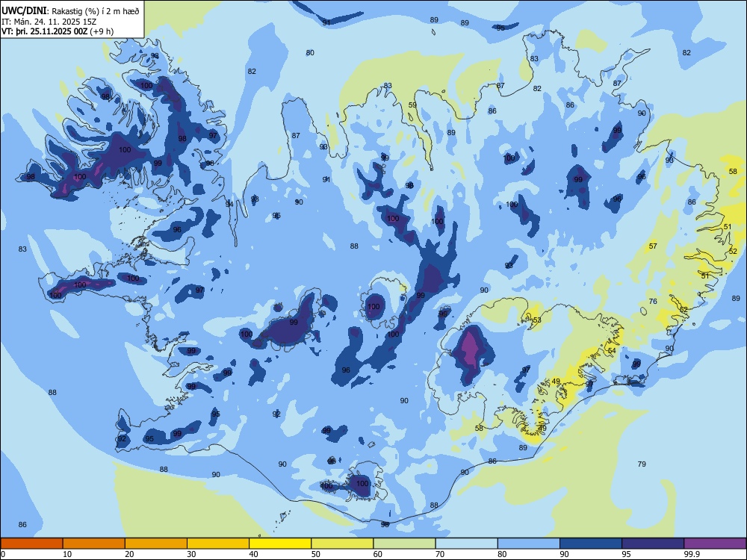Pick the 20–30 legend color segment

156,544
